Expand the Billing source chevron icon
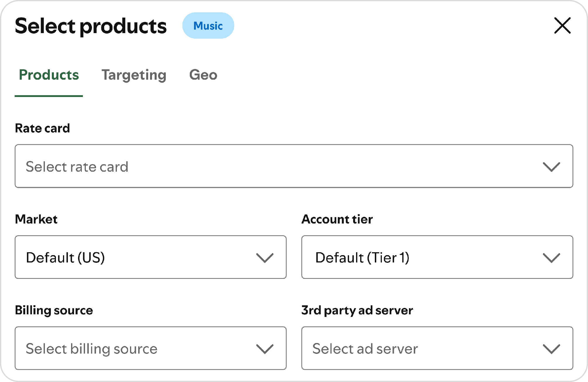The image size is (588, 382). (x=265, y=349)
